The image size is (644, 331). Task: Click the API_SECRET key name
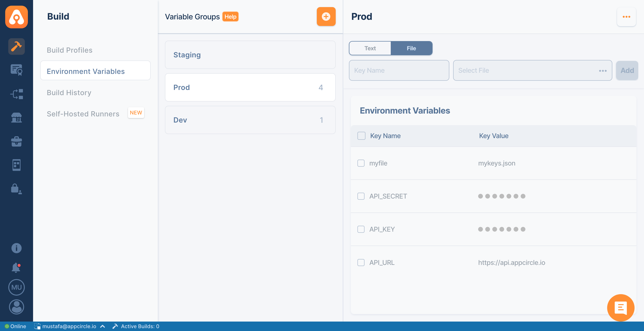(x=388, y=196)
